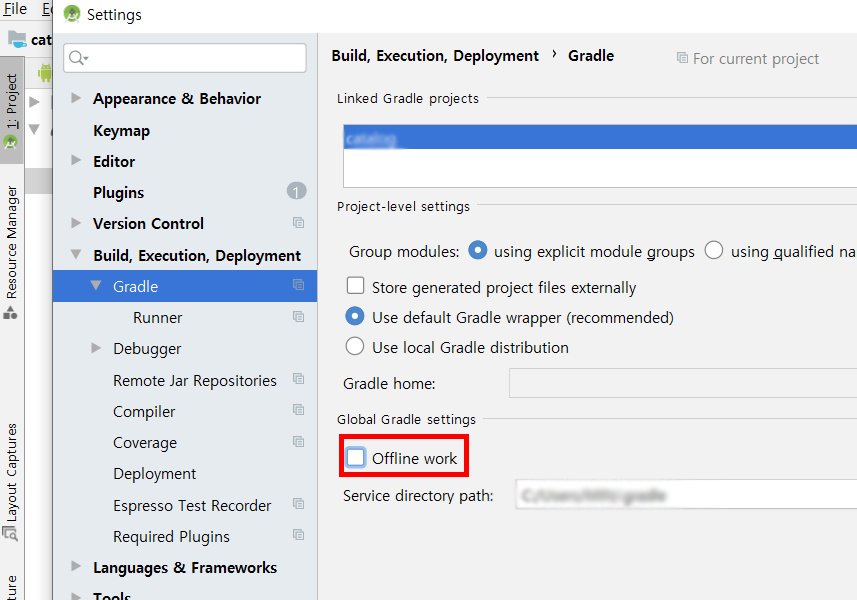The height and width of the screenshot is (600, 857).
Task: Click project-level icon beside Coverage
Action: (298, 442)
